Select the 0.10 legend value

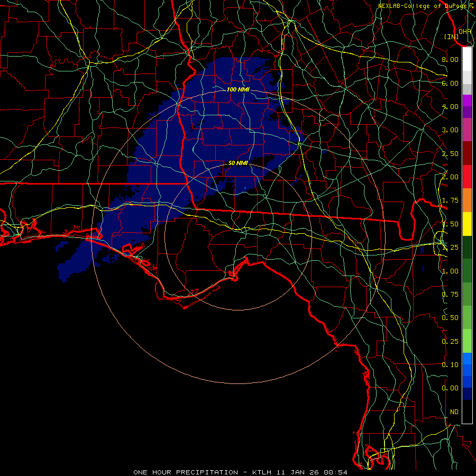click(x=450, y=365)
